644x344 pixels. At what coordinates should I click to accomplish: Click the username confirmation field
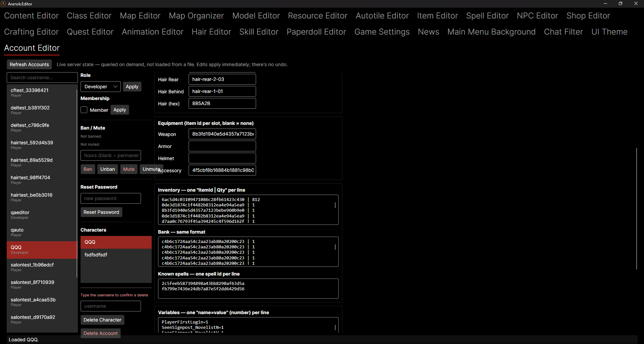pos(110,306)
